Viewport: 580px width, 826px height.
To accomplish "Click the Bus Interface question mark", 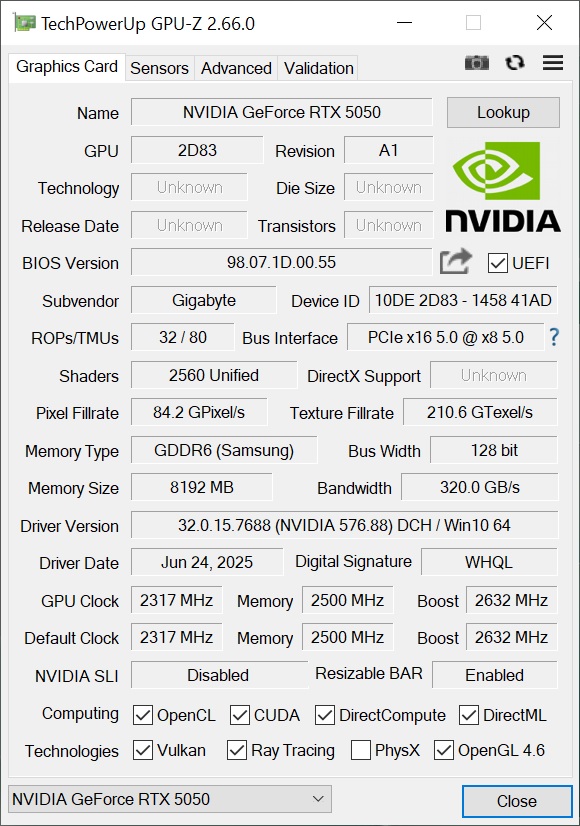I will pos(554,337).
